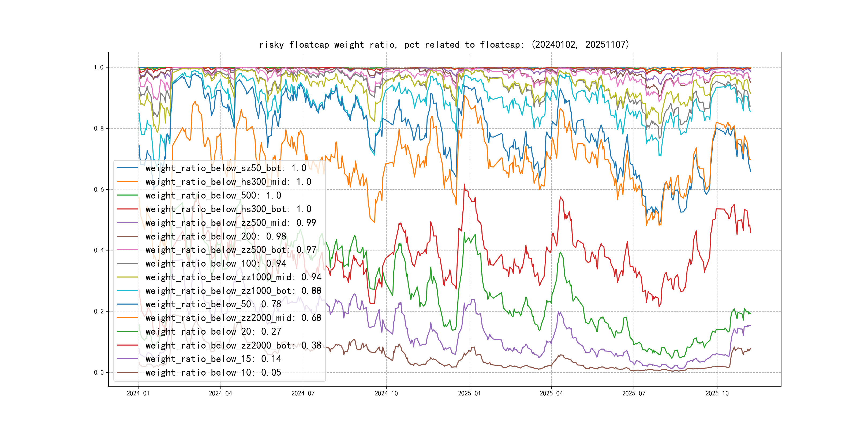
Task: Click the chart title text
Action: tap(444, 44)
